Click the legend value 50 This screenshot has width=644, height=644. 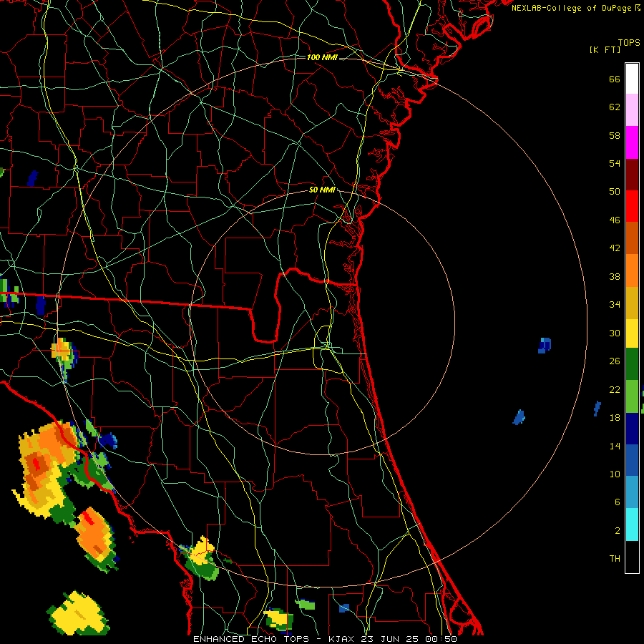(615, 191)
